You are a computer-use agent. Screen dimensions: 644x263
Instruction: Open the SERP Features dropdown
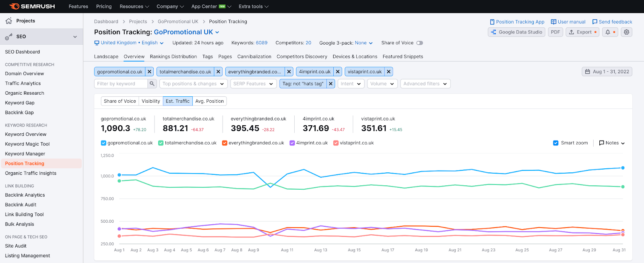pos(253,84)
